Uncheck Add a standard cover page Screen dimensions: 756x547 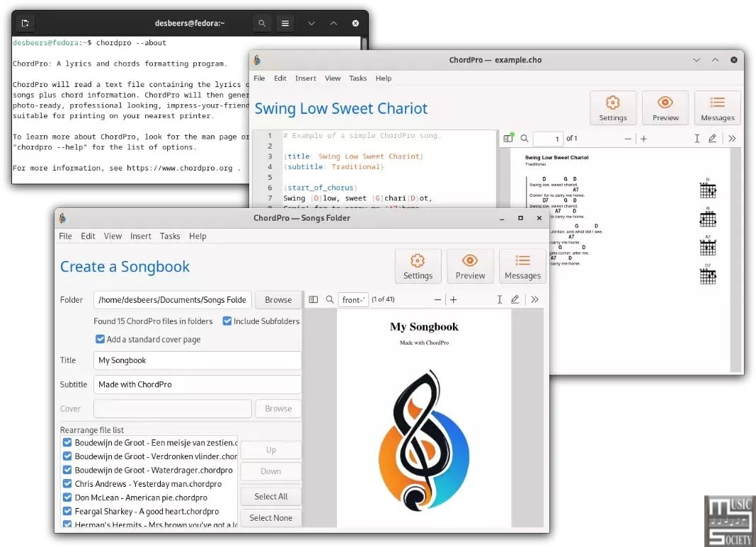tap(100, 339)
